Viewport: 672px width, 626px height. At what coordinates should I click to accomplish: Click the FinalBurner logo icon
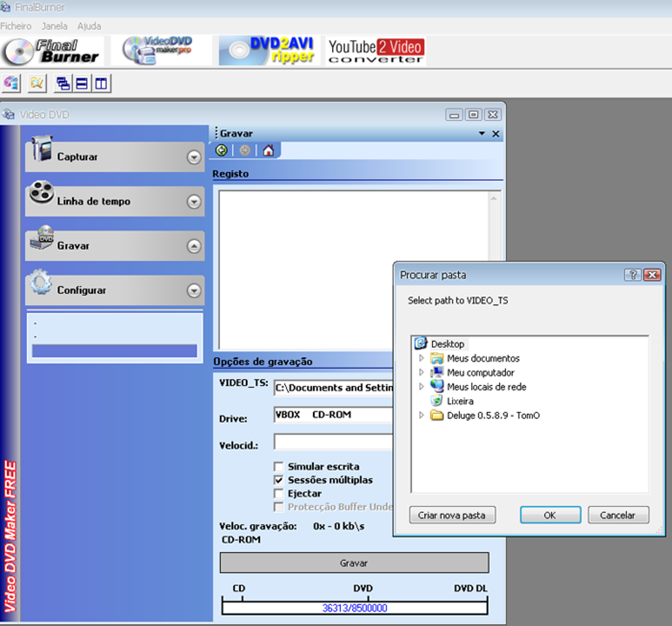pyautogui.click(x=51, y=49)
